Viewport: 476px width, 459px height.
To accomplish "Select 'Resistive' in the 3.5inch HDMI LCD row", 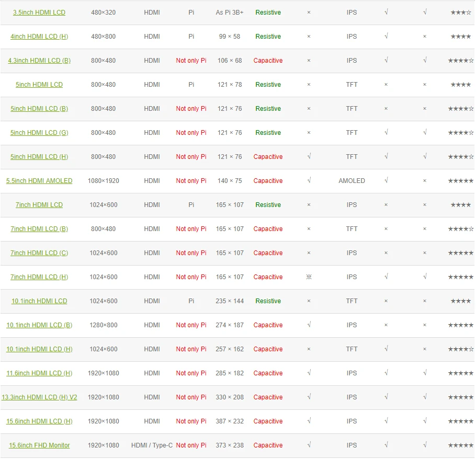I will point(268,13).
